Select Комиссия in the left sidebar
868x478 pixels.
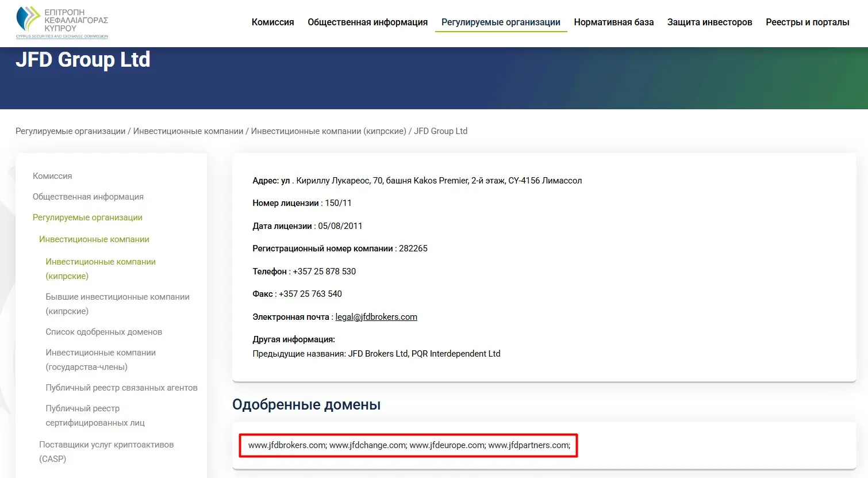pos(52,175)
